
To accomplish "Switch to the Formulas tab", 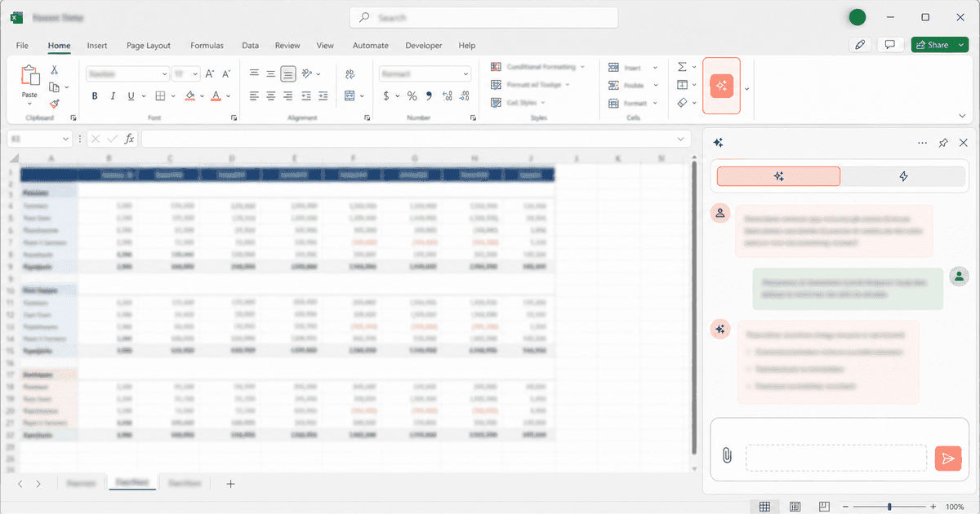I will tap(207, 46).
